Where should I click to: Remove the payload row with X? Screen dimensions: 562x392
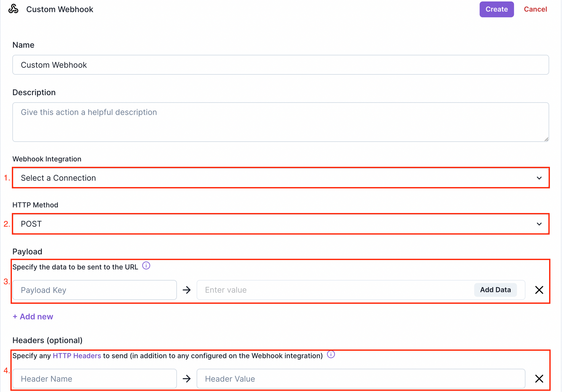(x=539, y=290)
